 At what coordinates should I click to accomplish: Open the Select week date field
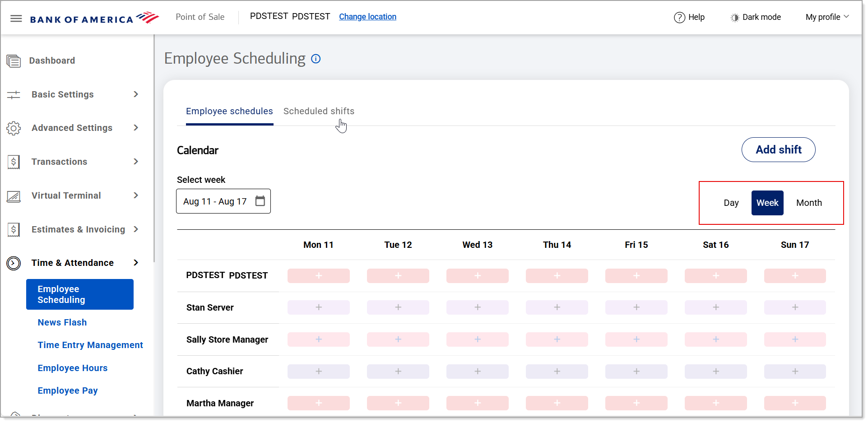pyautogui.click(x=223, y=201)
